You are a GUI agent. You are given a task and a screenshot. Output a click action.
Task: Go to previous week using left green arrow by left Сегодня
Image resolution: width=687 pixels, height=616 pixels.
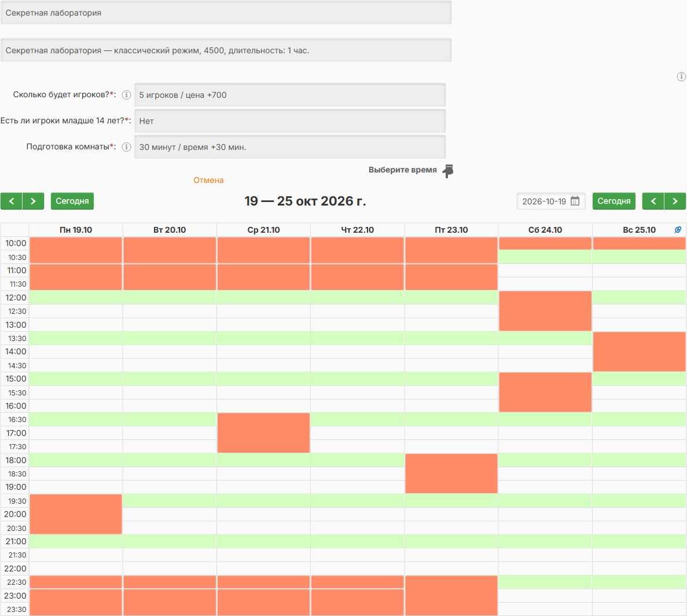click(12, 201)
